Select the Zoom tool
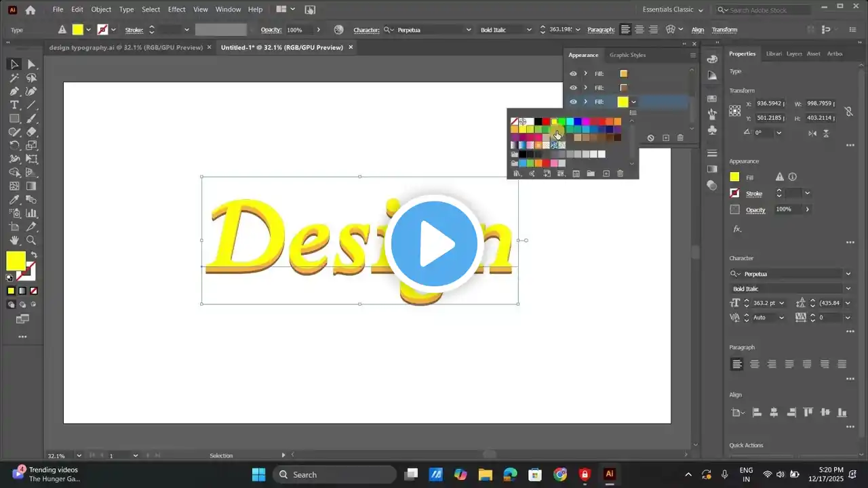 coord(31,241)
